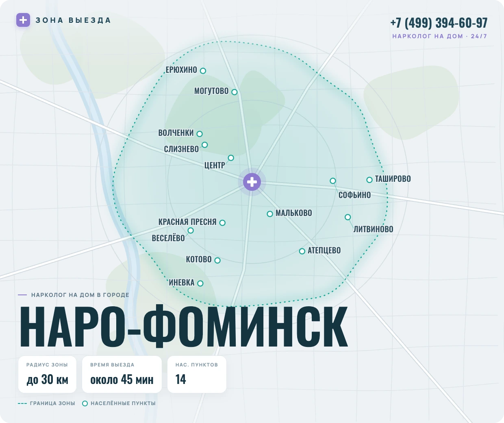
Task: Click the ГРАНИЦА ЗОНЫ legend label
Action: point(52,403)
